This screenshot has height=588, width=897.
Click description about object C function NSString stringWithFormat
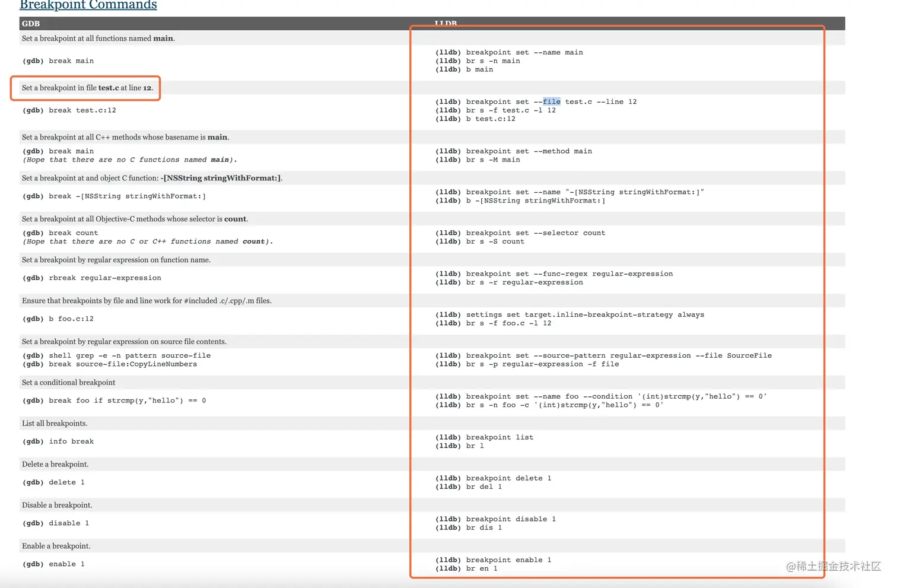tap(152, 178)
